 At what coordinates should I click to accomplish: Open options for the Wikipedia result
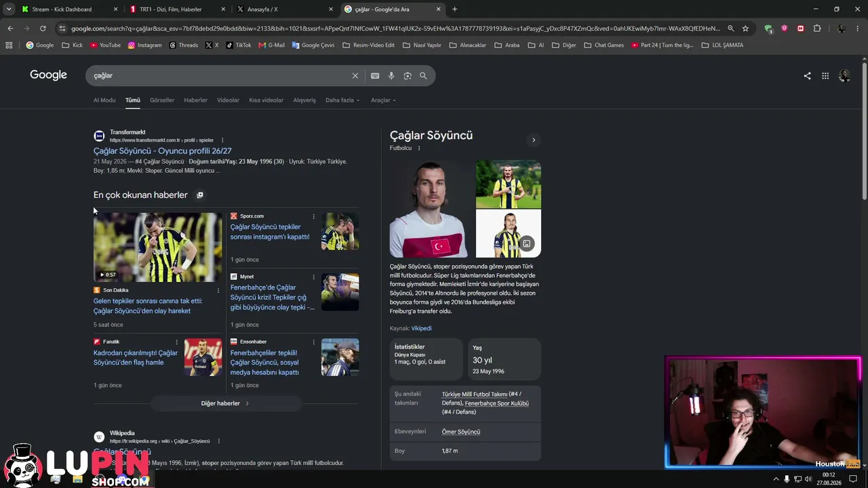(x=218, y=441)
